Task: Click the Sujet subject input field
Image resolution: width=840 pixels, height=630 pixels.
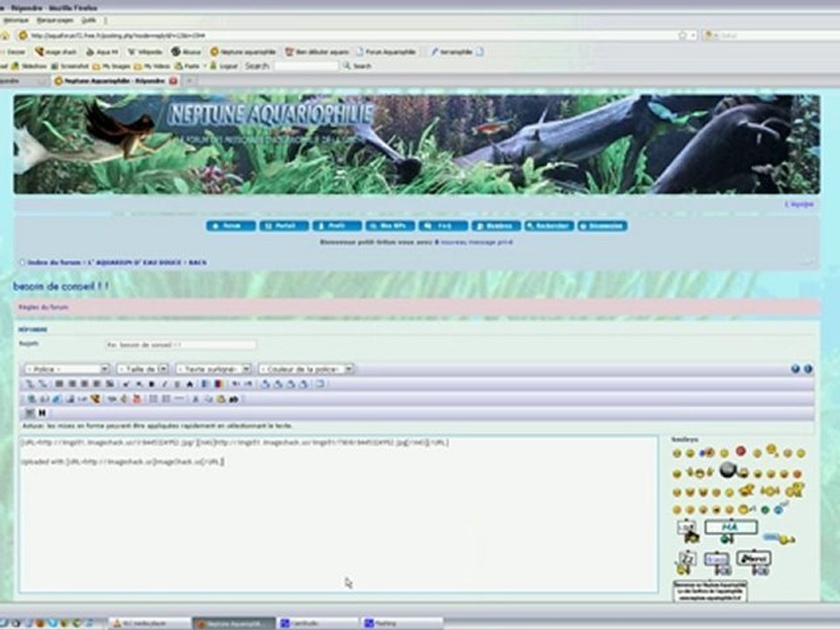Action: [180, 345]
